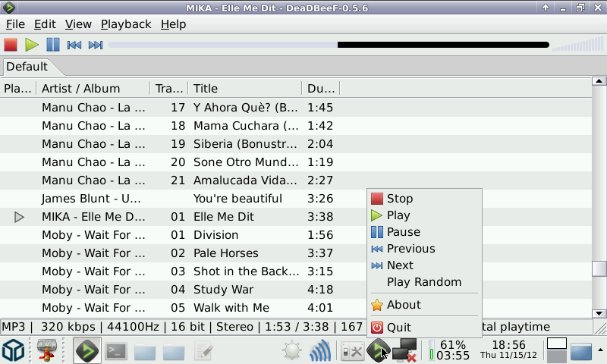Click the first folder taskbar button
The image size is (607, 364).
tap(145, 351)
